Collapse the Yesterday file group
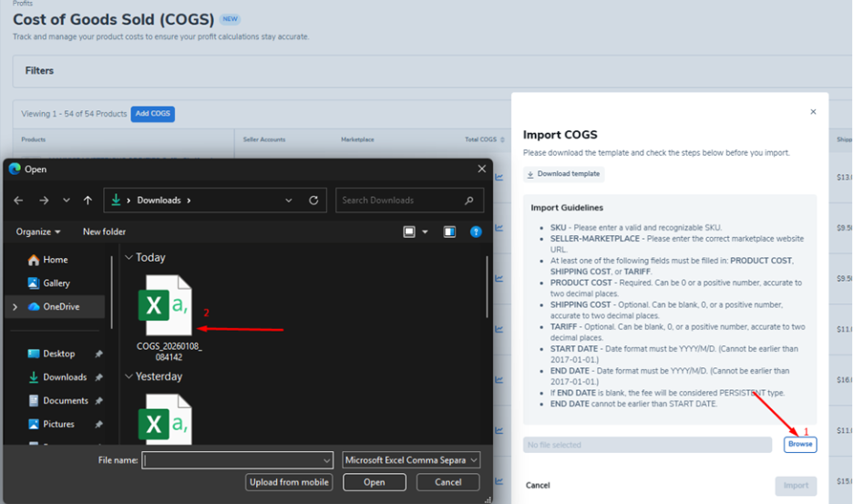The width and height of the screenshot is (853, 504). pos(128,376)
